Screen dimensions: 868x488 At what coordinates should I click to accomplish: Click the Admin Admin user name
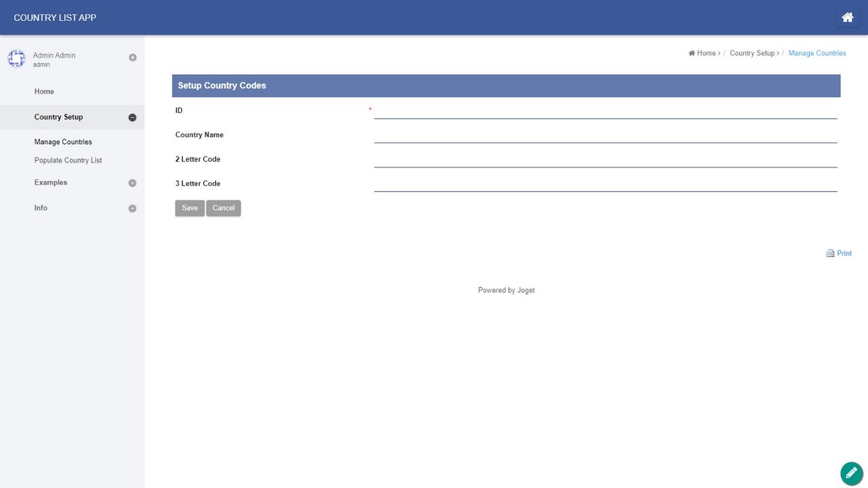pyautogui.click(x=54, y=56)
